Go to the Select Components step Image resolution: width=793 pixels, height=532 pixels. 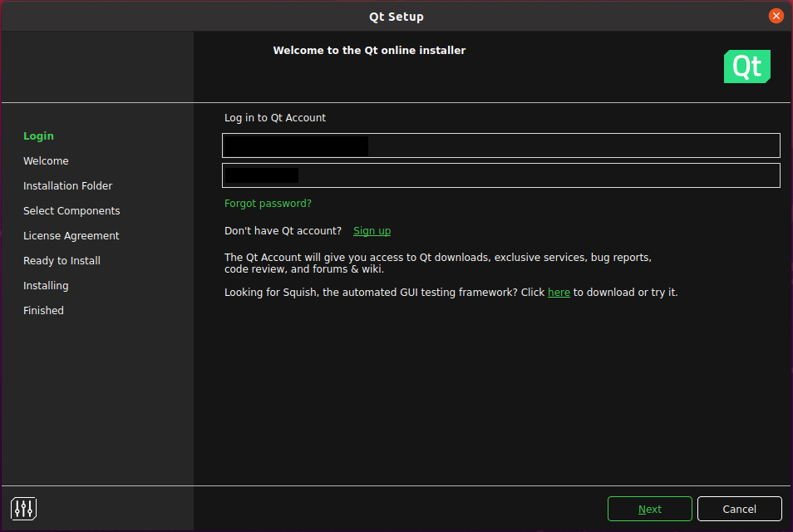coord(71,211)
